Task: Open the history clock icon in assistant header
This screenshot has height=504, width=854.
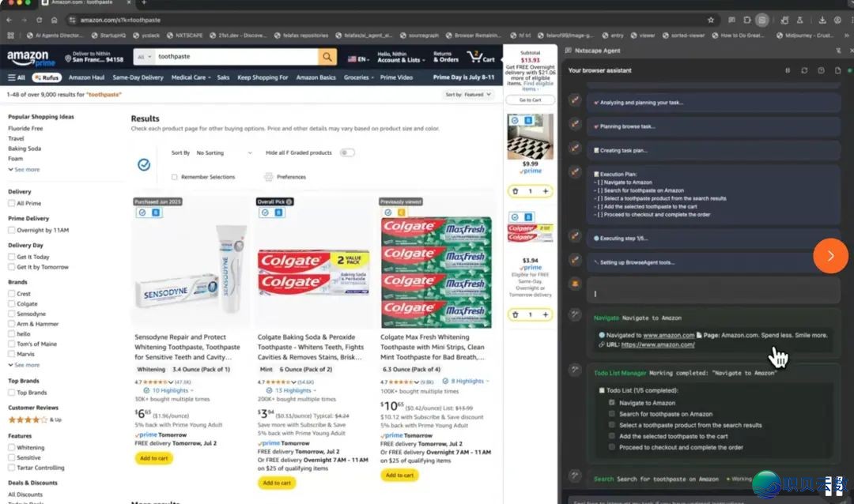Action: click(x=821, y=71)
